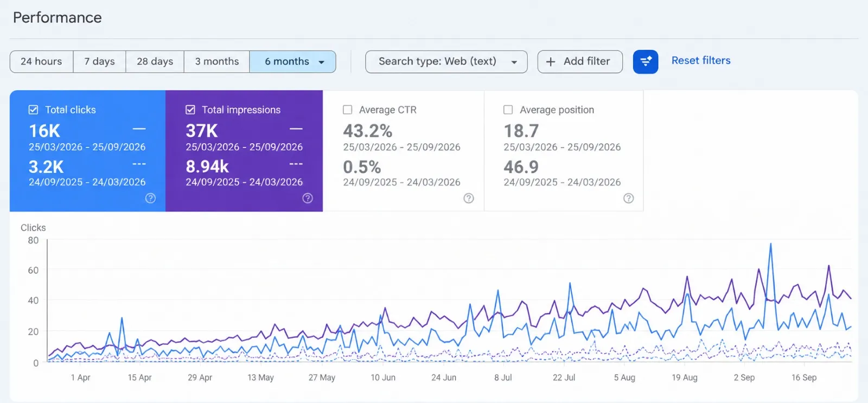
Task: Click the 2 Sep date label on chart
Action: click(744, 378)
